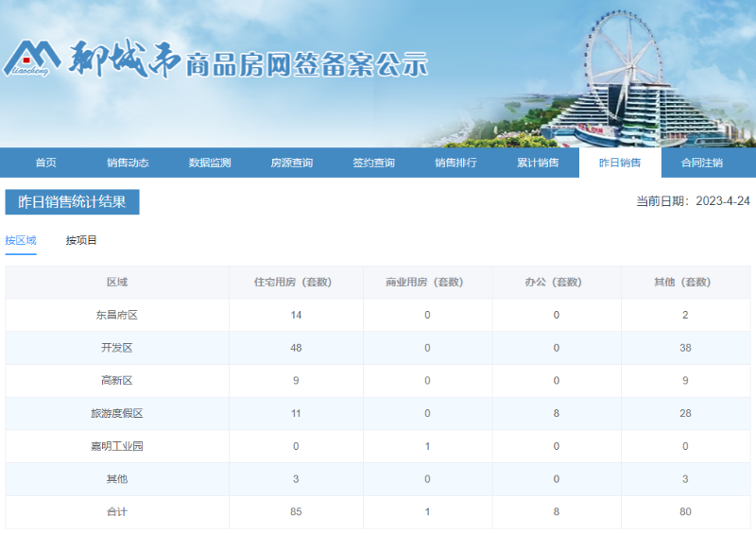Open the 数据监测 navigation item
This screenshot has height=534, width=756.
(210, 163)
